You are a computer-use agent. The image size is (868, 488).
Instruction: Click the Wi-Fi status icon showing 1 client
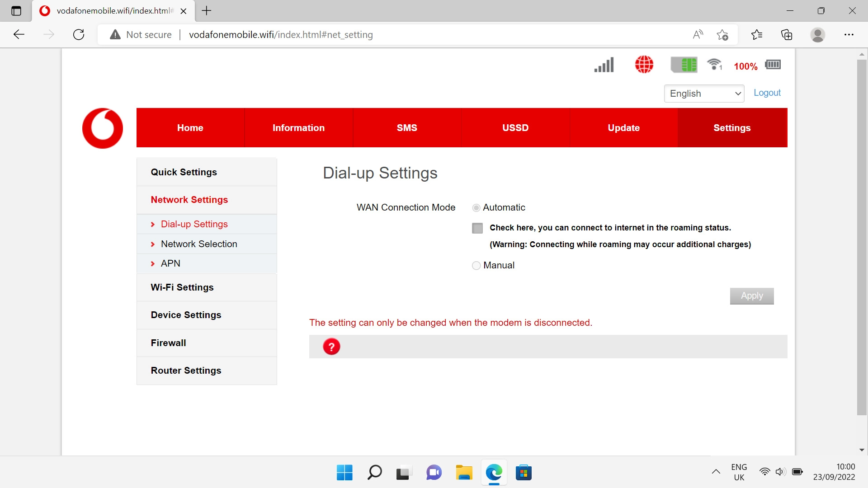(x=713, y=65)
